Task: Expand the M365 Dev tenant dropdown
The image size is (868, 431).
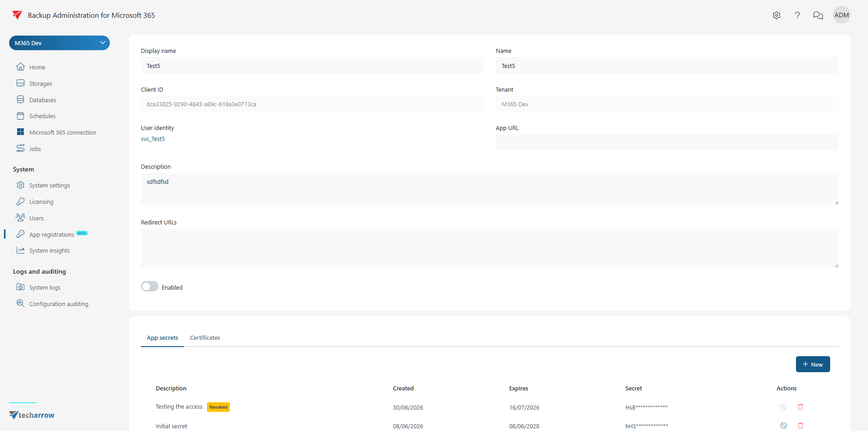Action: [x=59, y=43]
